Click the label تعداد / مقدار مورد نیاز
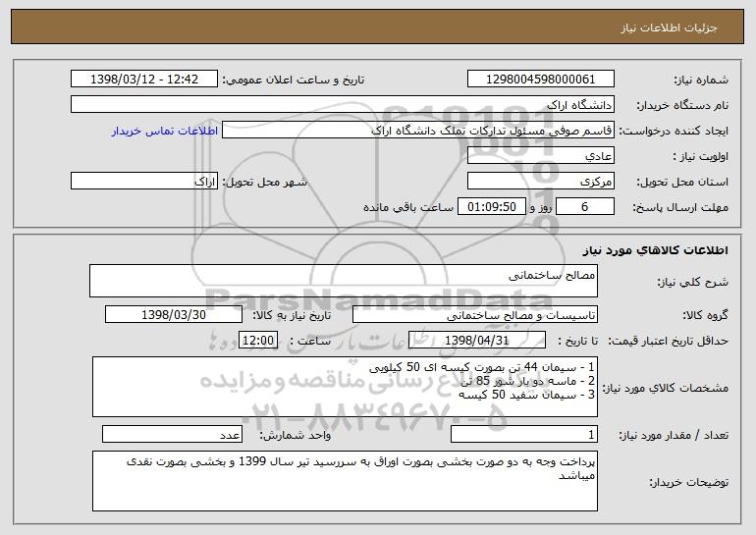Image resolution: width=756 pixels, height=535 pixels. pos(674,435)
